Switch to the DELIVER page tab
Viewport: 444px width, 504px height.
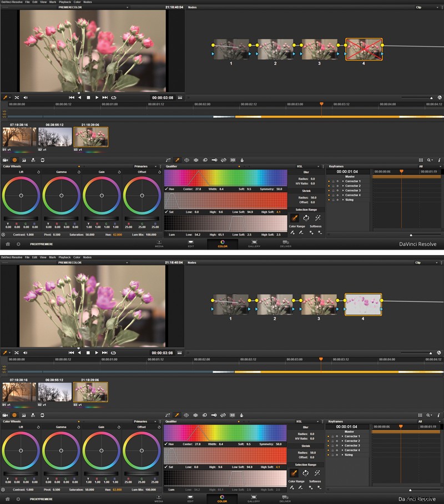pos(285,243)
